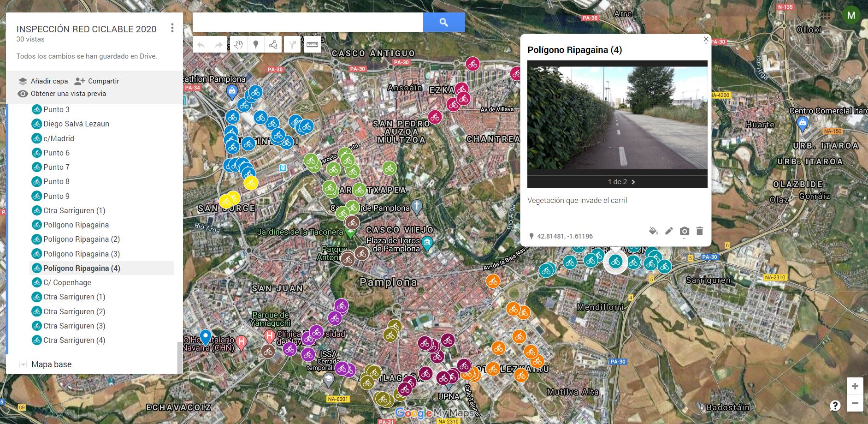Add photo using the camera icon
Viewport: 868px width, 424px height.
click(x=685, y=231)
